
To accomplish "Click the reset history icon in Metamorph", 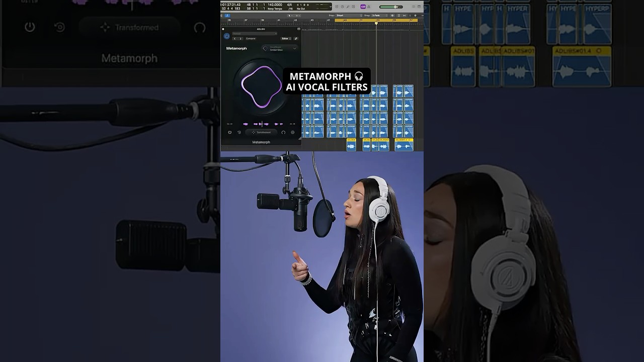I will click(239, 132).
